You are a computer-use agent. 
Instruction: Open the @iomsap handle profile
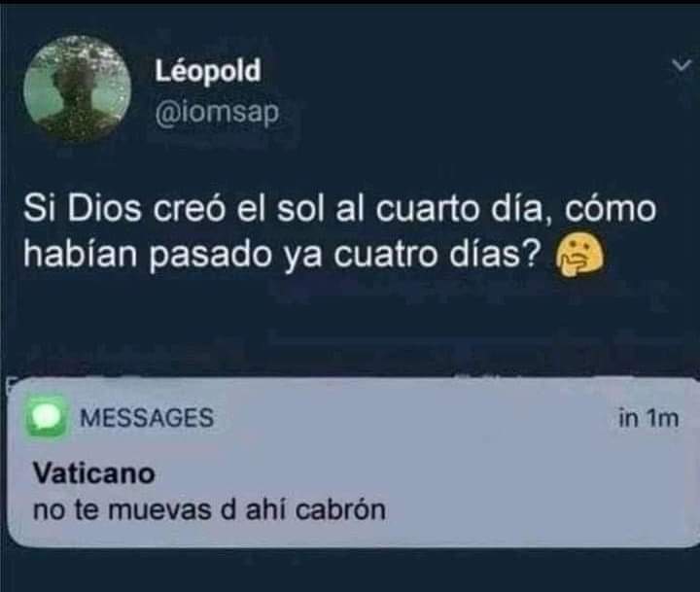pos(217,112)
